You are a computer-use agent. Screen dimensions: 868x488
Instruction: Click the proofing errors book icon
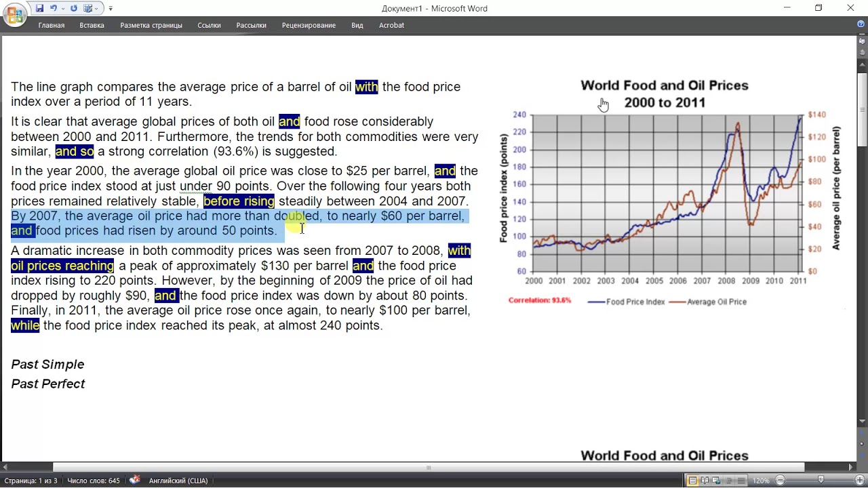tap(135, 480)
